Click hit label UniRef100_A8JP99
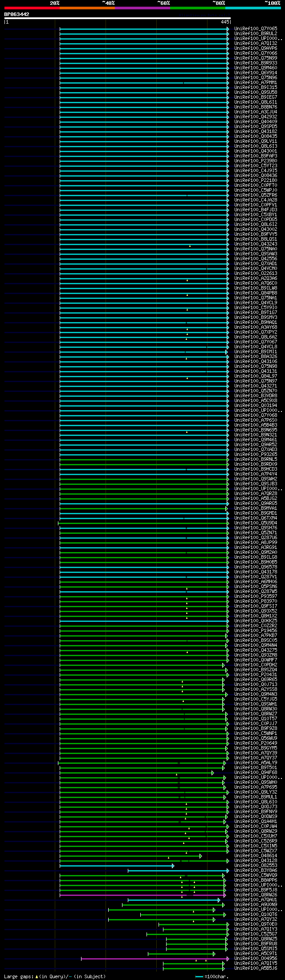This screenshot has width=285, height=980. (256, 543)
